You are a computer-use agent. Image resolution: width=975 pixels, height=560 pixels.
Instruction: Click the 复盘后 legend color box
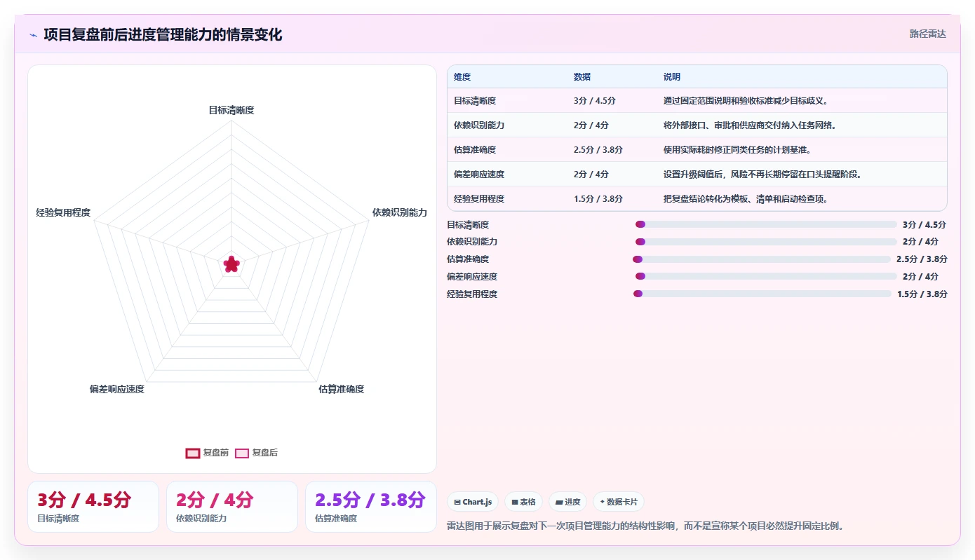coord(242,453)
